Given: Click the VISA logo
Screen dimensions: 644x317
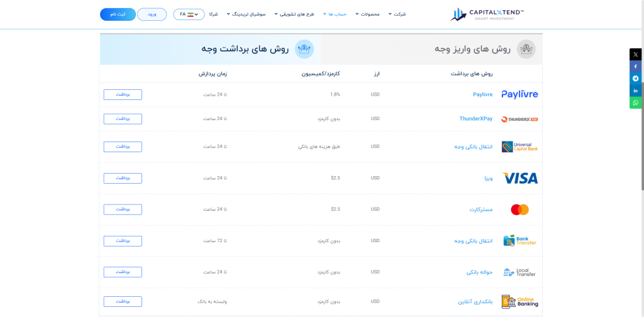Looking at the screenshot, I should tap(519, 178).
